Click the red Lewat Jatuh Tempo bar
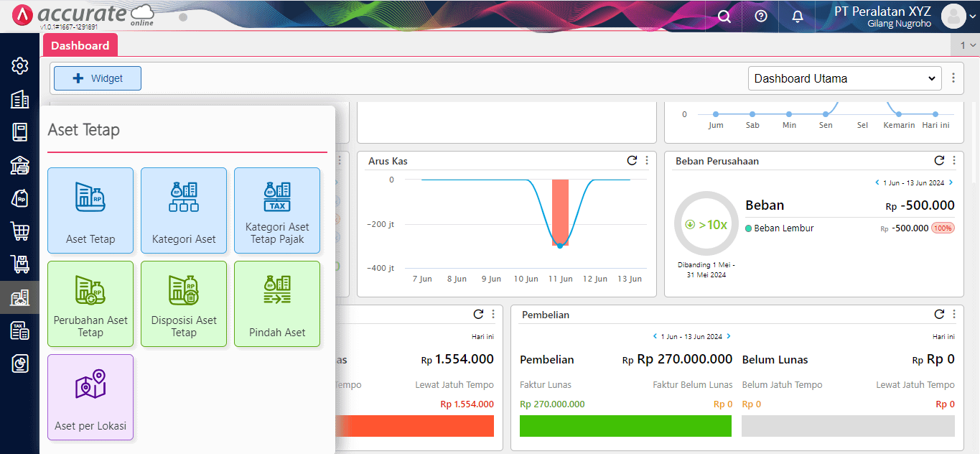This screenshot has width=980, height=454. pos(415,426)
